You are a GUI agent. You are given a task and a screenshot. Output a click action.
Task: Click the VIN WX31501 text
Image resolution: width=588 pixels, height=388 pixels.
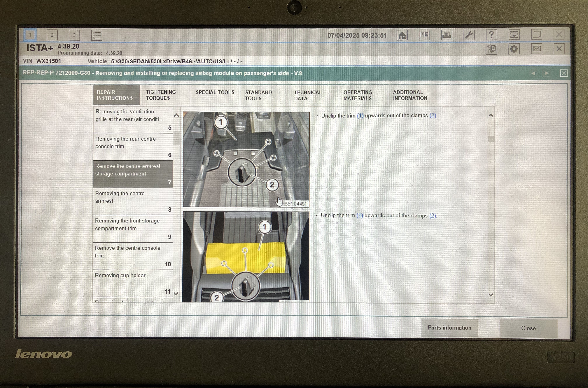pyautogui.click(x=42, y=61)
